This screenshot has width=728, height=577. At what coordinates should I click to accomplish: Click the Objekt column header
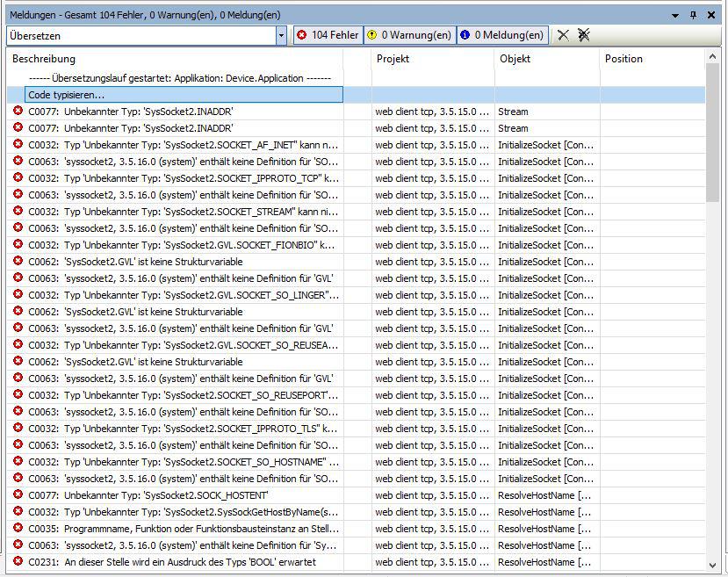click(x=546, y=59)
